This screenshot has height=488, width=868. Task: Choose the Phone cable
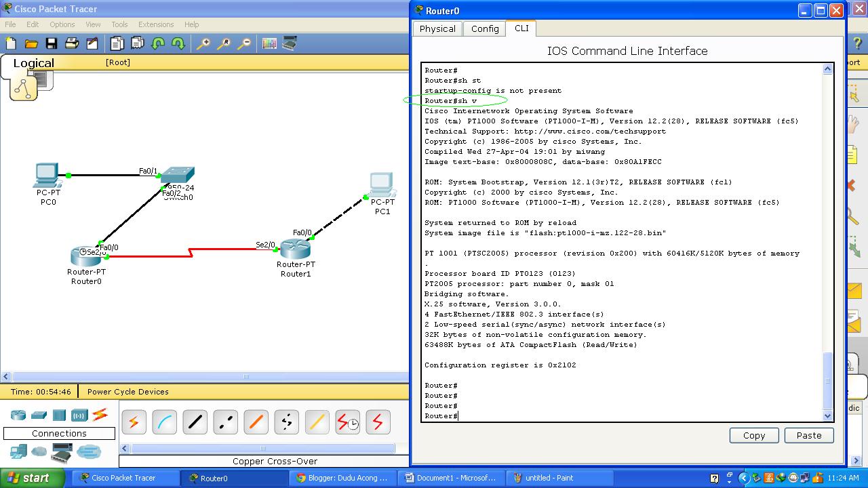click(286, 422)
